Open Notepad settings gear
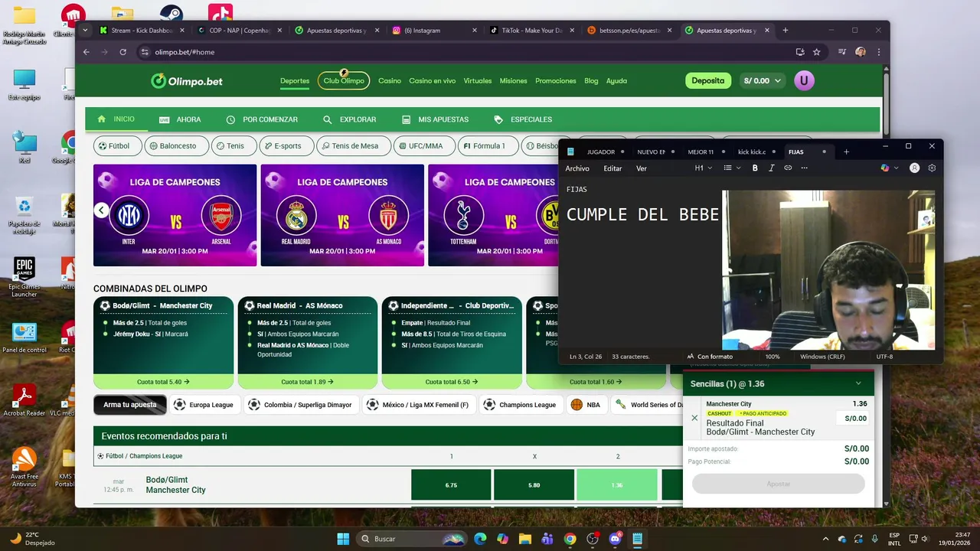980x551 pixels. coord(932,168)
